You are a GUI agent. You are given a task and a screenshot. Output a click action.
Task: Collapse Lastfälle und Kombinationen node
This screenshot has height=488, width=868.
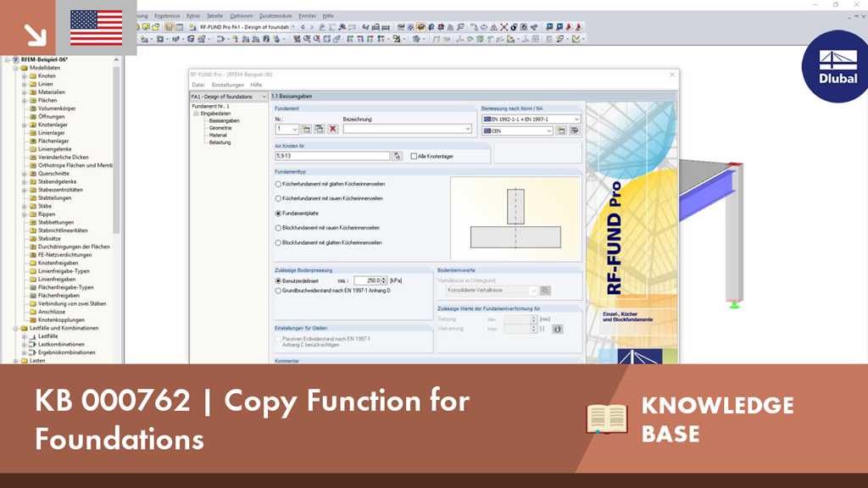point(16,328)
